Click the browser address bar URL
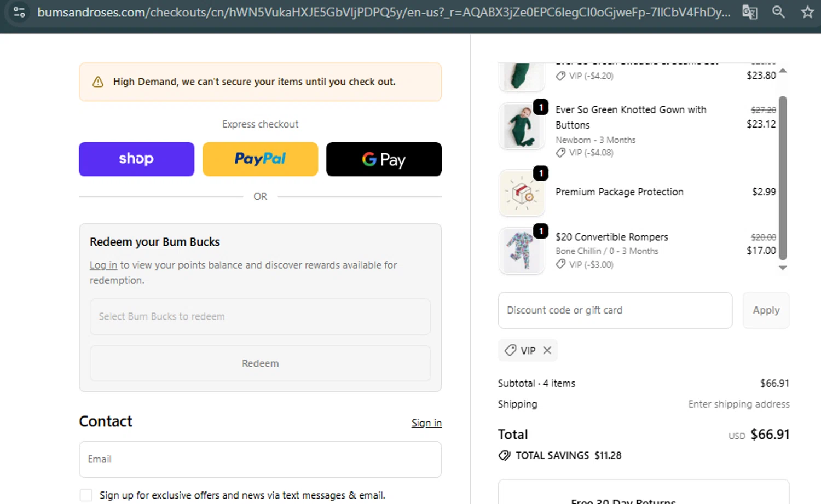Image resolution: width=821 pixels, height=504 pixels. 383,12
